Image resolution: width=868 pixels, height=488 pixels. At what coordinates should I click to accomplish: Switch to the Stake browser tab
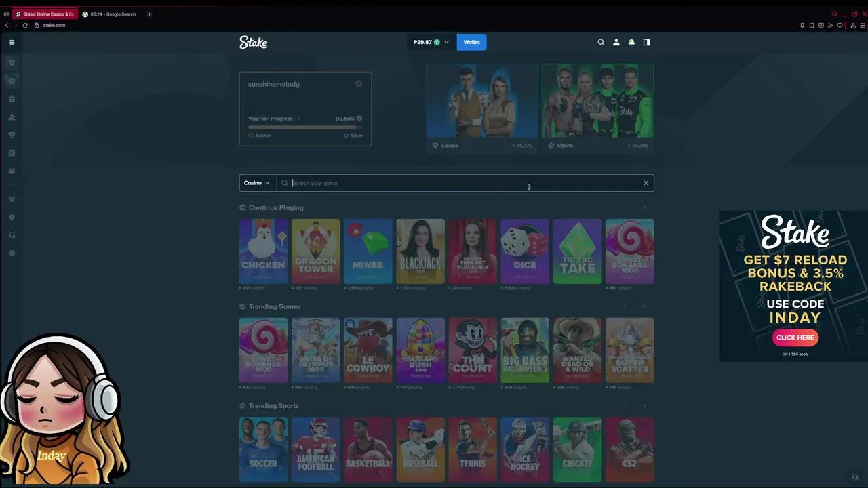[x=45, y=14]
